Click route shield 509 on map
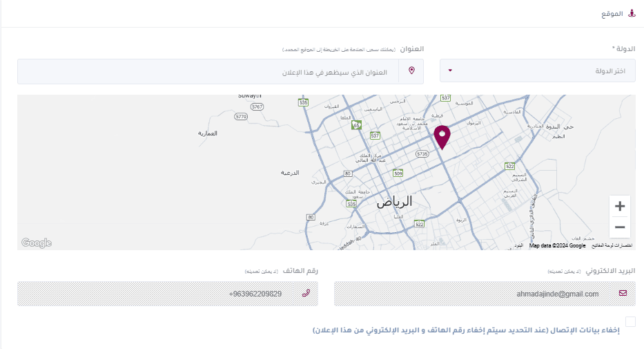This screenshot has width=644, height=349. (x=398, y=173)
